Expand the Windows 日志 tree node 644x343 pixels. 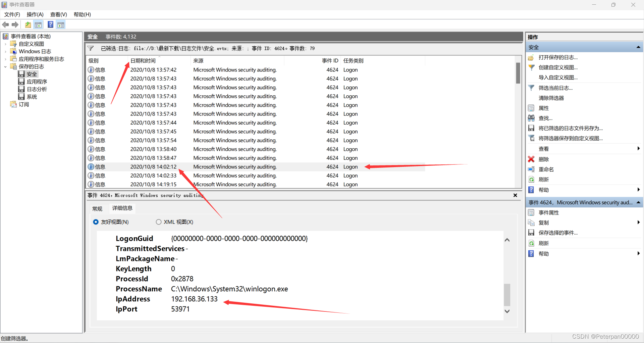(5, 51)
